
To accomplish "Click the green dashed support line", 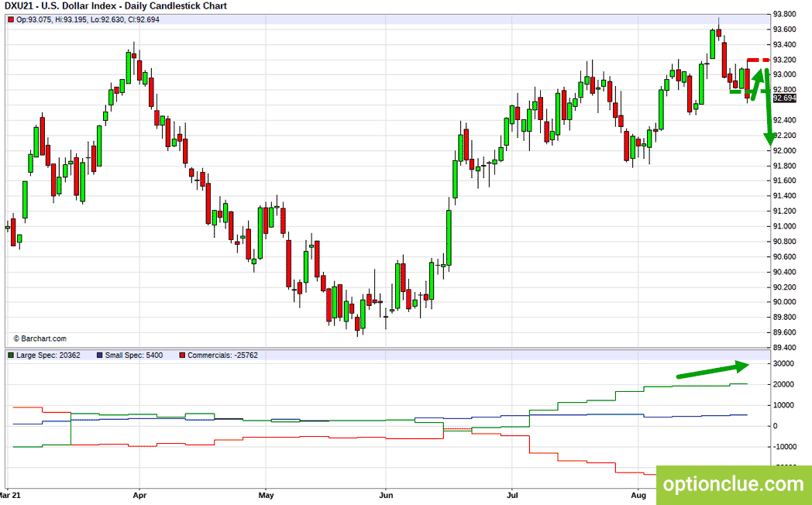I will click(x=749, y=91).
